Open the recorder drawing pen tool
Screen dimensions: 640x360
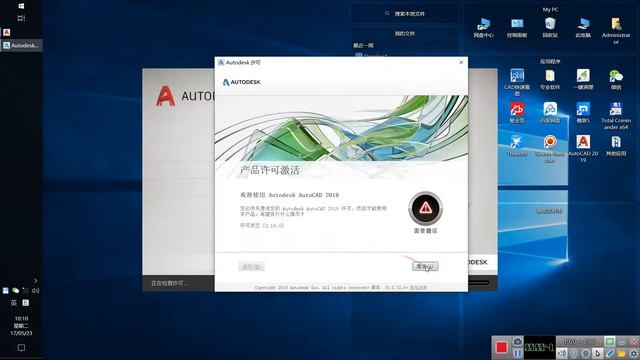610,353
